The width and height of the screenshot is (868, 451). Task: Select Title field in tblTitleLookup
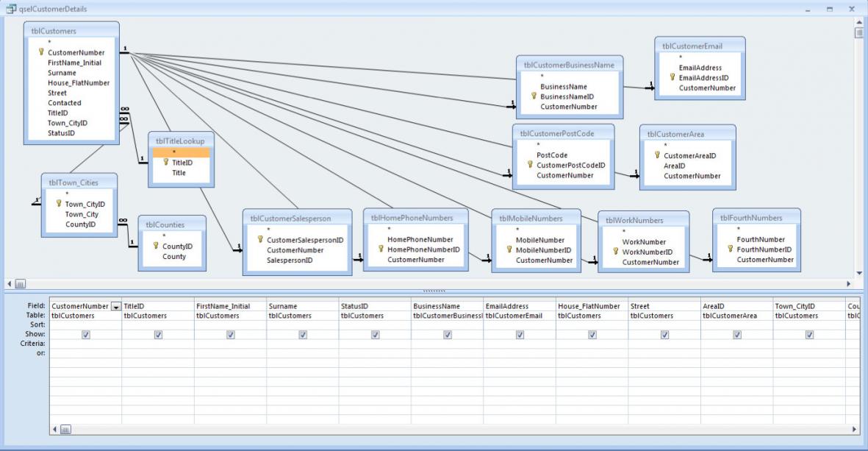tap(179, 173)
